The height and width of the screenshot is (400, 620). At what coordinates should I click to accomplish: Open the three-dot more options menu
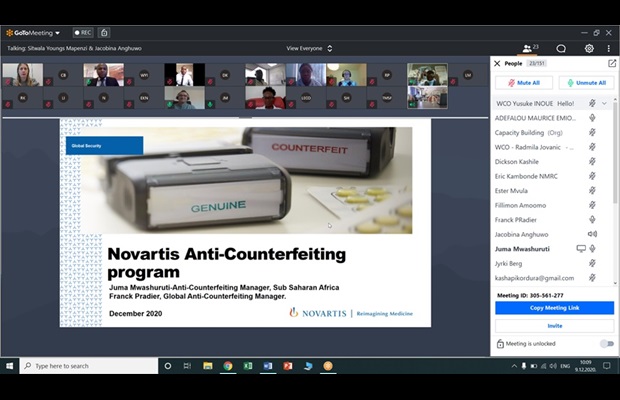click(609, 48)
